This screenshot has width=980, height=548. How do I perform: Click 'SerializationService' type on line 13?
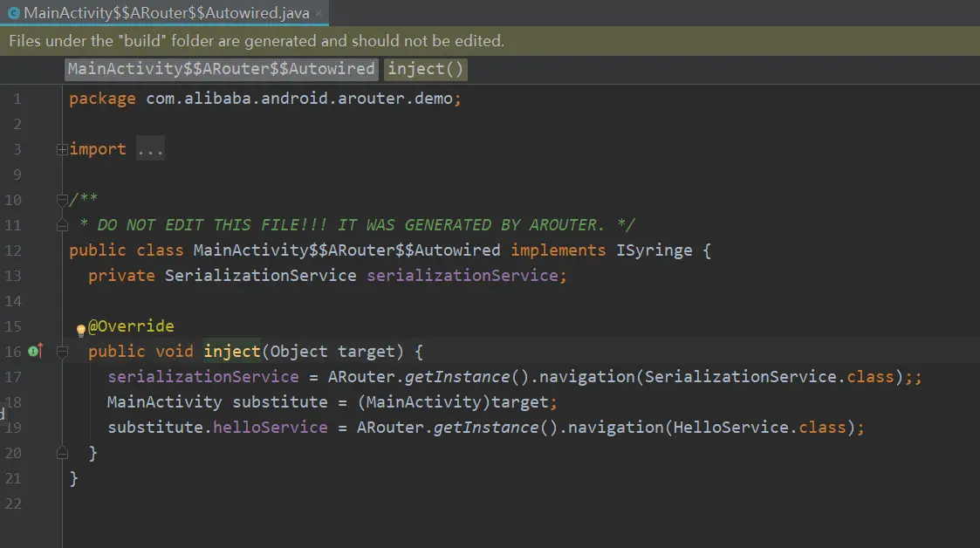click(x=261, y=276)
